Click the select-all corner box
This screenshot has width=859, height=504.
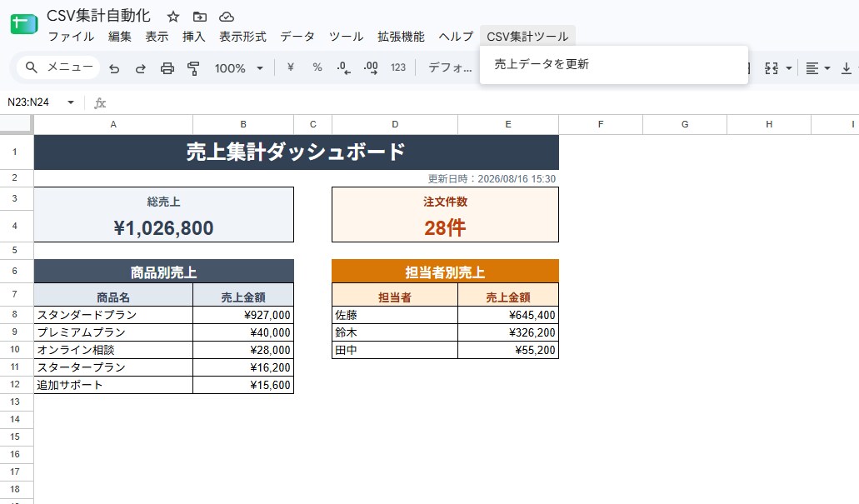tap(16, 124)
